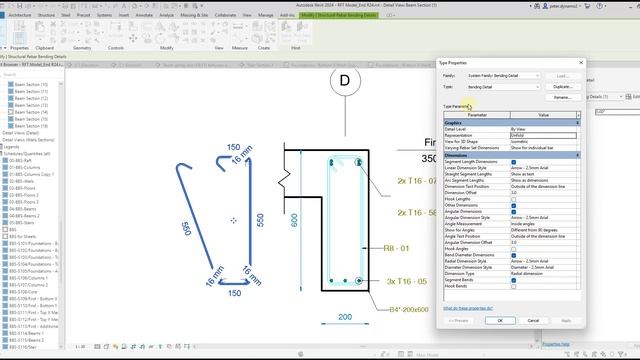Screen dimensions: 640x360
Task: Select 04-BBS-Beams schedule
Action: point(22,209)
